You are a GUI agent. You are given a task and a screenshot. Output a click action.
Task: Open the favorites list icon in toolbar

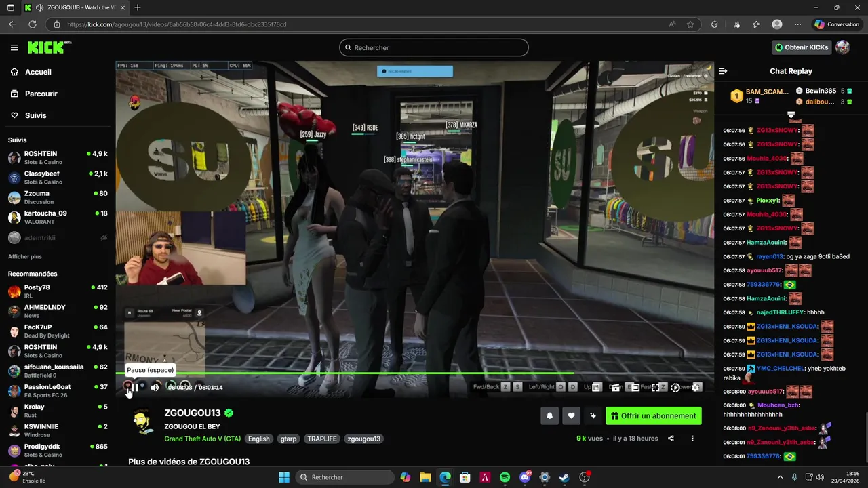point(756,24)
